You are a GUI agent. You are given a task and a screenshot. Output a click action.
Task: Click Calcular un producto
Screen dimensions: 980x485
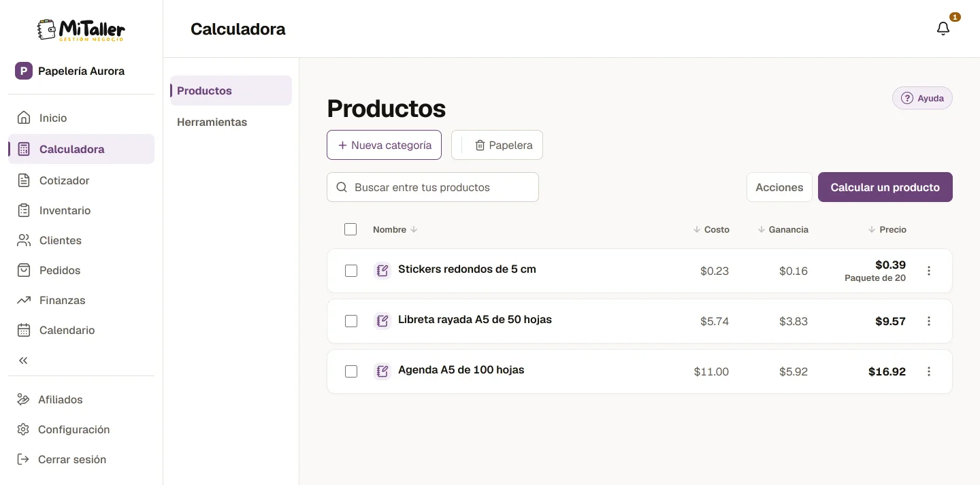coord(885,187)
